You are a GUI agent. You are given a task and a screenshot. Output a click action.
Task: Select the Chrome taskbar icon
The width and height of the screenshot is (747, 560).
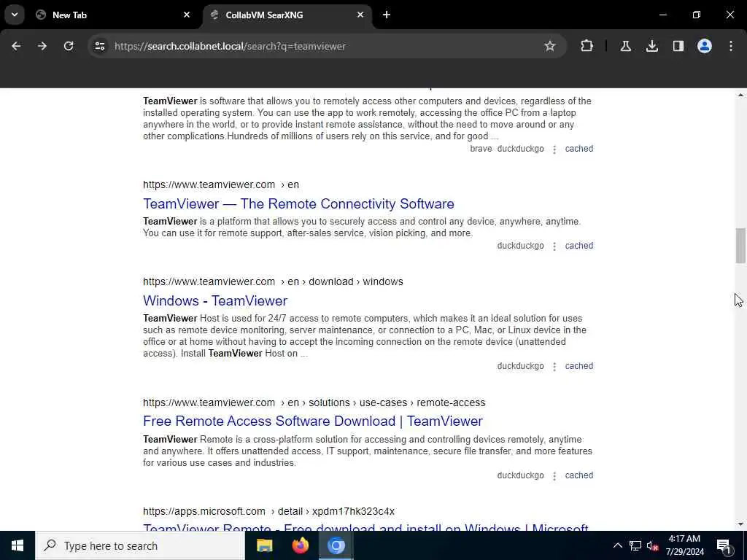coord(336,545)
